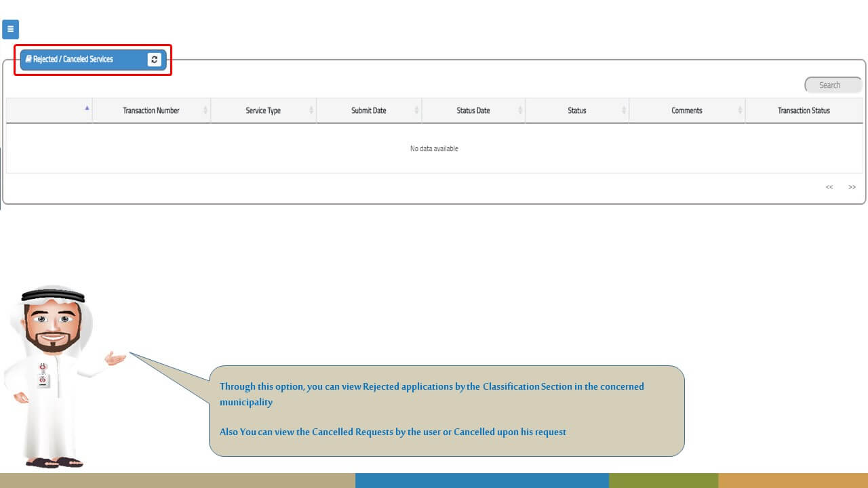Image resolution: width=868 pixels, height=488 pixels.
Task: Click the blue ascending sort arrow in first column
Action: (87, 108)
